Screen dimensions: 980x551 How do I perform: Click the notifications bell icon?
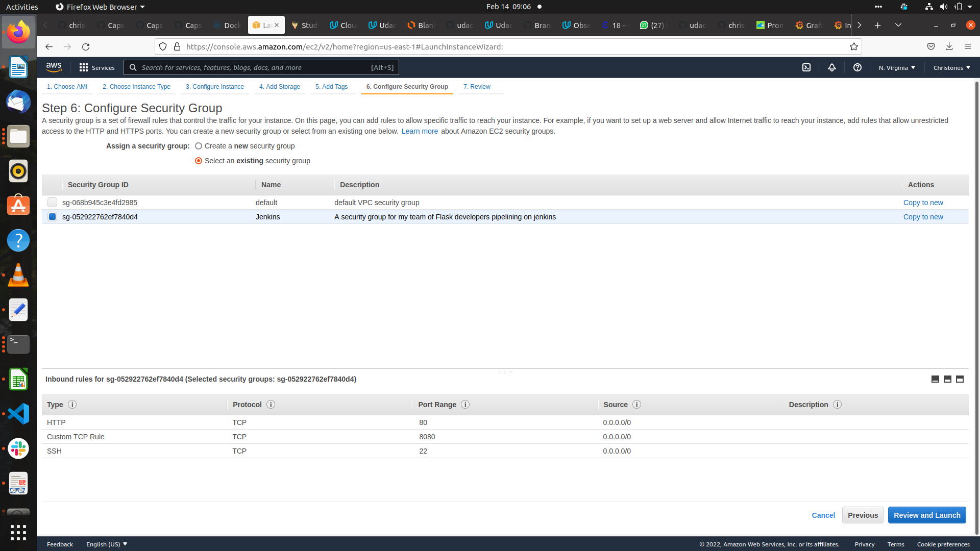point(832,67)
